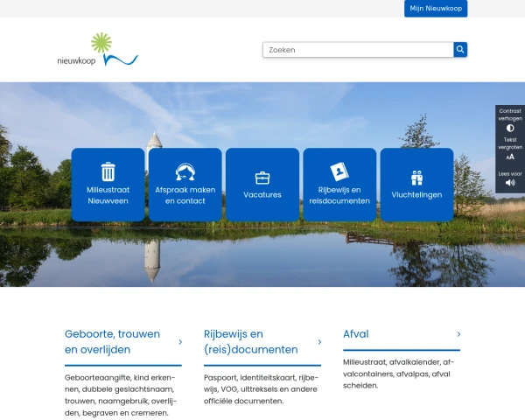Open the Vluchtelingen people tile
Viewport: 525px width, 420px height.
pos(416,185)
